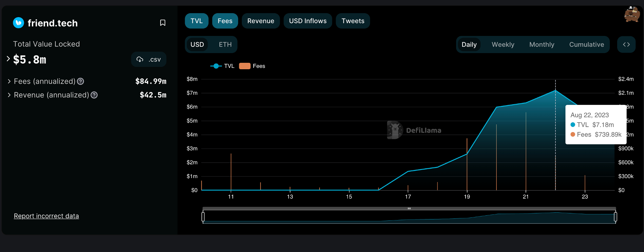644x252 pixels.
Task: Click the right range slider handle
Action: click(615, 217)
